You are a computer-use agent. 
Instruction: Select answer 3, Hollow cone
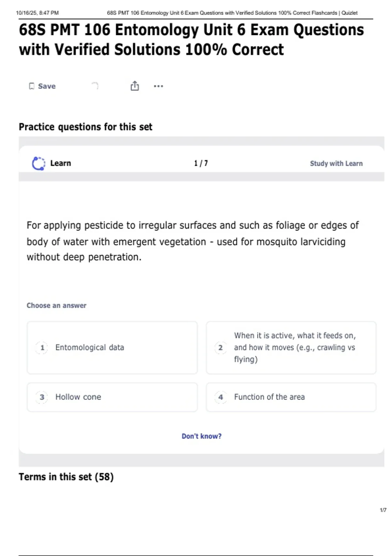coord(112,397)
